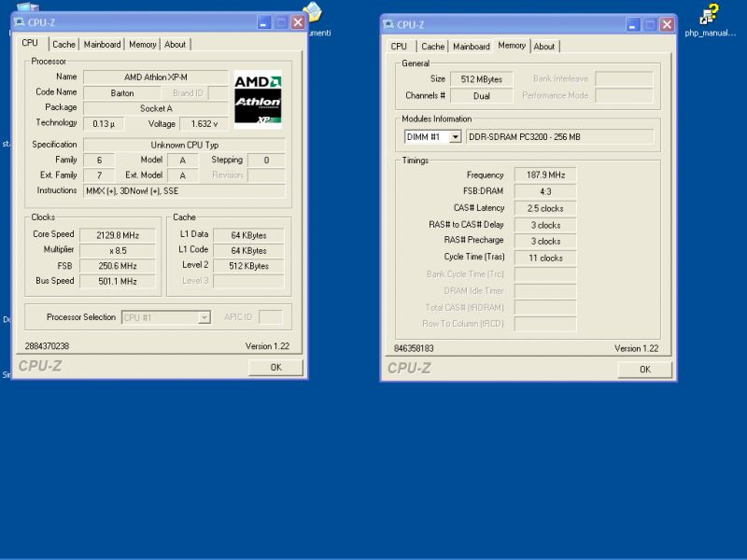Click Version 1.22 text in left window
Image resolution: width=747 pixels, height=560 pixels.
[267, 346]
